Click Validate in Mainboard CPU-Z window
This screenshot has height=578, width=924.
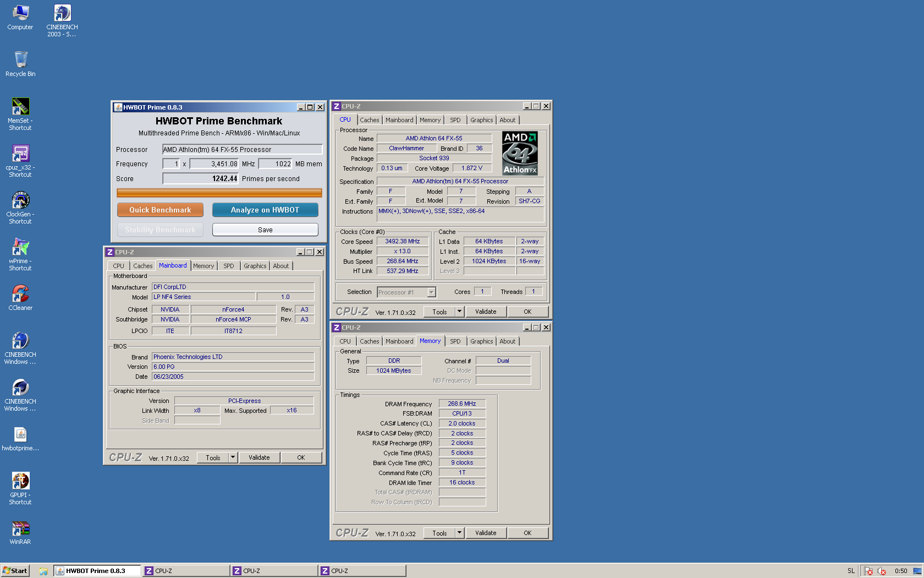[259, 457]
